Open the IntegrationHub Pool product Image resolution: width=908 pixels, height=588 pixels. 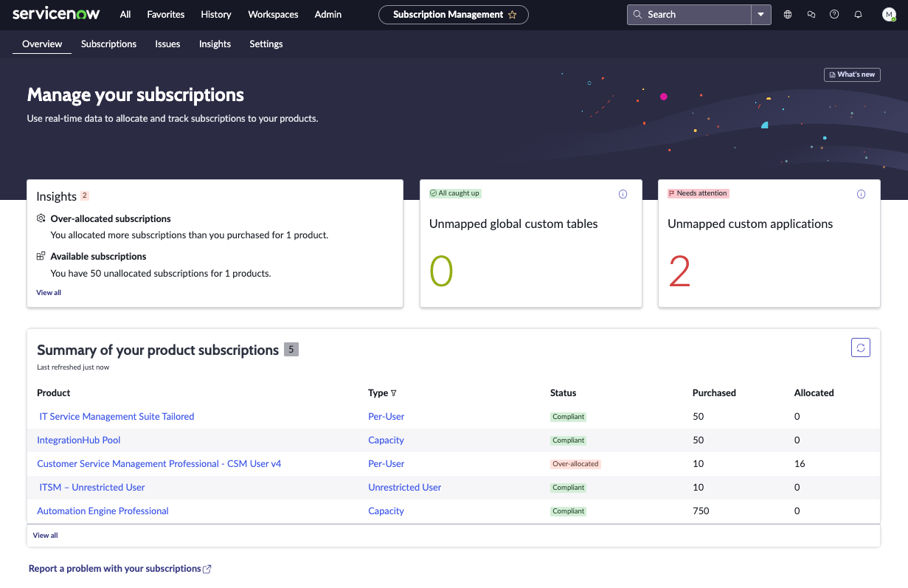click(79, 440)
